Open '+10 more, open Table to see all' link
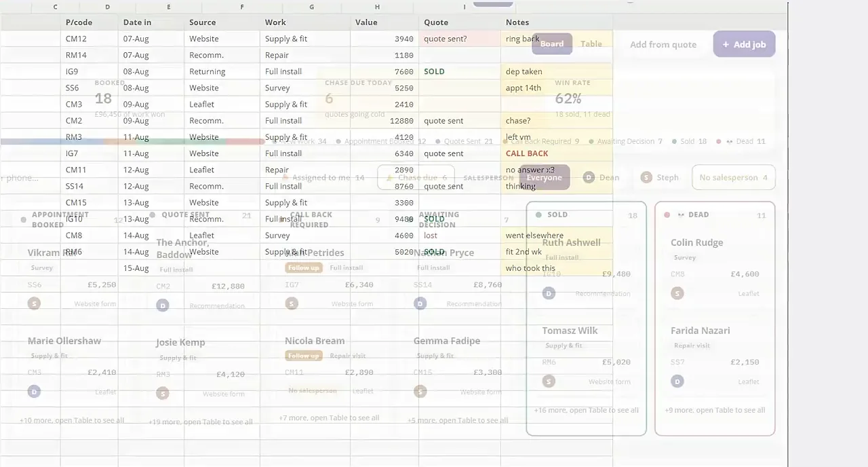The width and height of the screenshot is (868, 467). click(72, 420)
